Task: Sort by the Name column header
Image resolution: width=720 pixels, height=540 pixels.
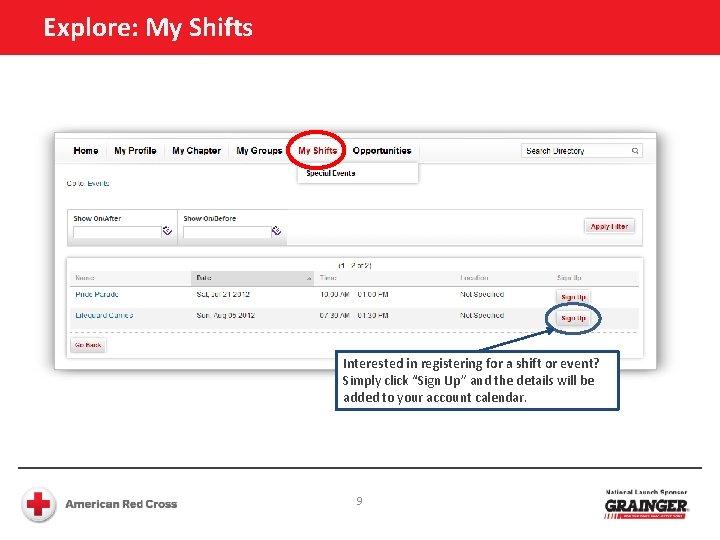Action: [x=84, y=278]
